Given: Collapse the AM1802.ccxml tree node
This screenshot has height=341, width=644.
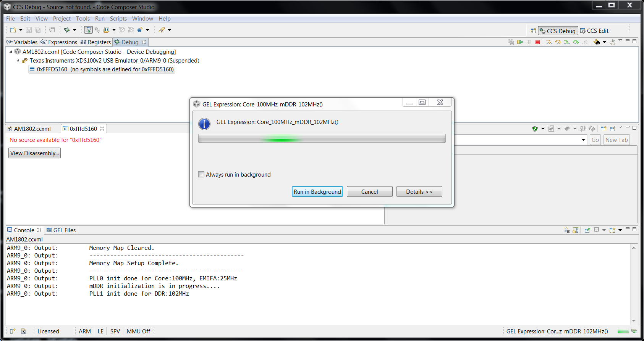Looking at the screenshot, I should pyautogui.click(x=11, y=51).
